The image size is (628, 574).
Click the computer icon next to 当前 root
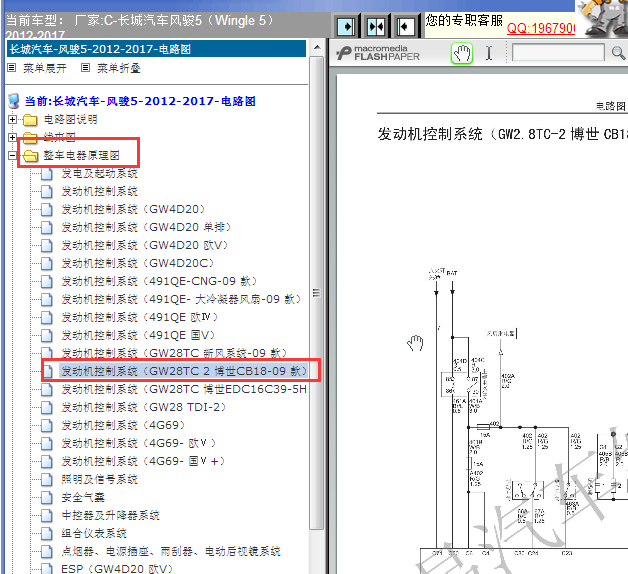14,101
